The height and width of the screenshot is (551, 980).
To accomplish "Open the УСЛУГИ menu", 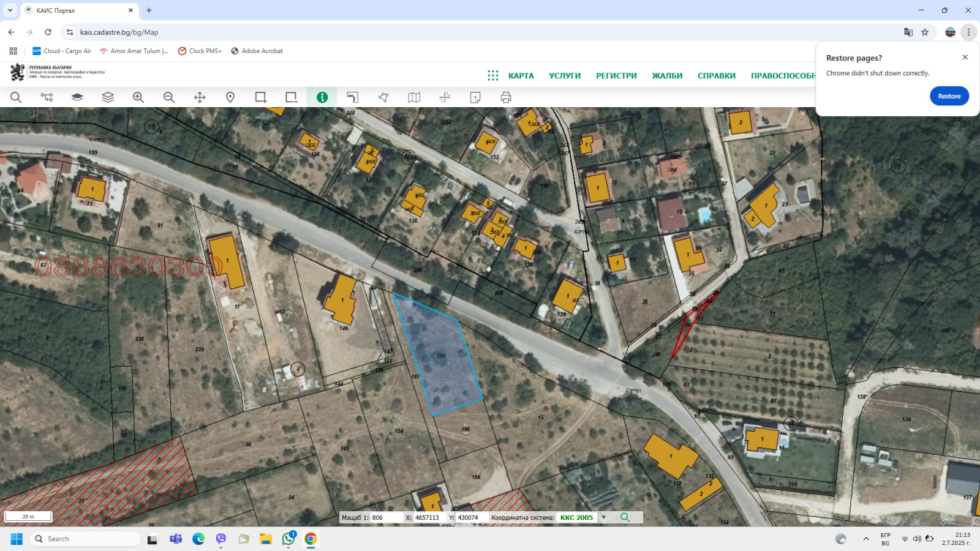I will tap(564, 76).
